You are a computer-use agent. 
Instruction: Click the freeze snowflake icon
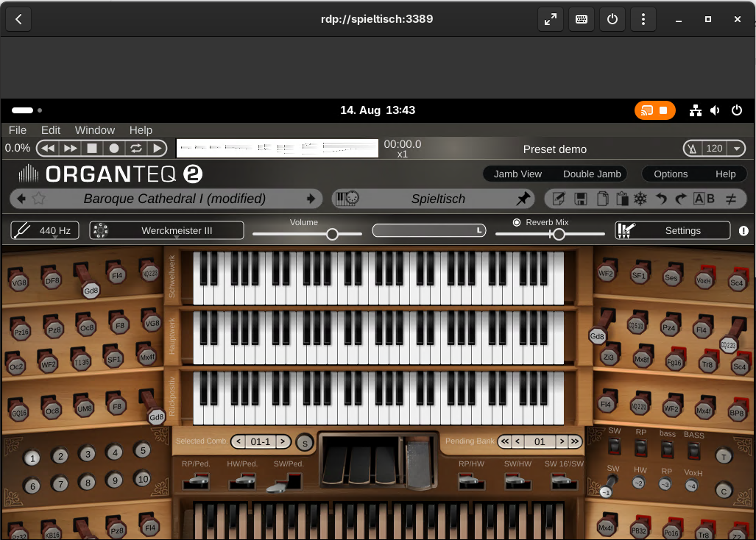coord(640,199)
